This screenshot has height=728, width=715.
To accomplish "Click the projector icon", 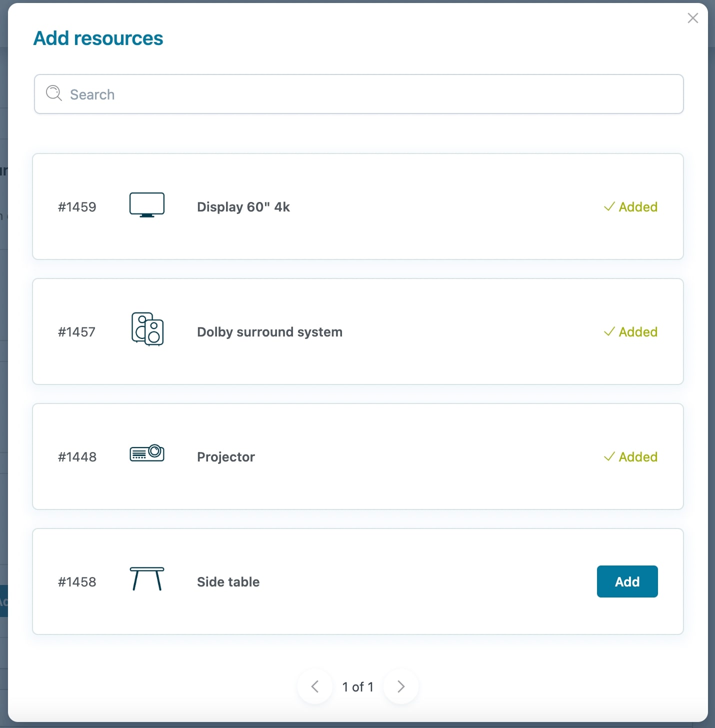I will [147, 453].
